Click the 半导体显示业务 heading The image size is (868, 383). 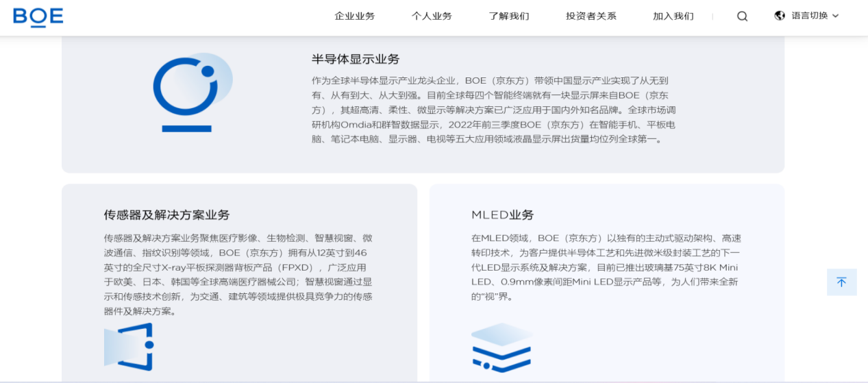coord(356,60)
